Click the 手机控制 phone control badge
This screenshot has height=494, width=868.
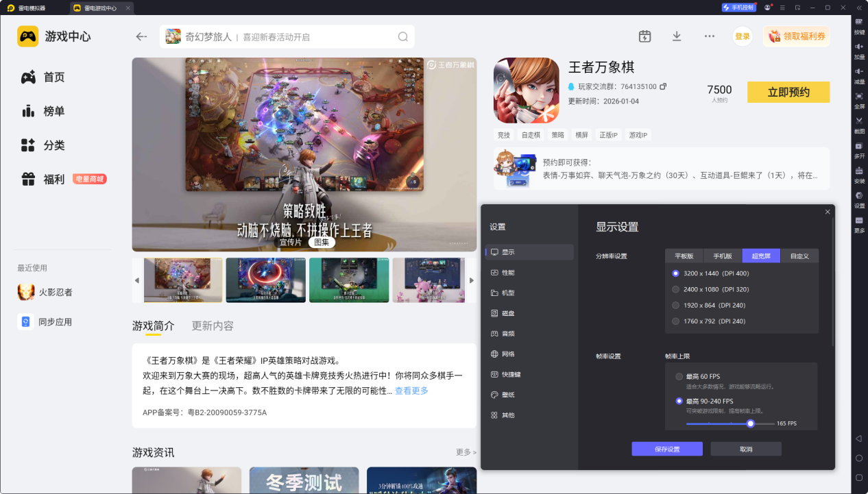[x=738, y=8]
